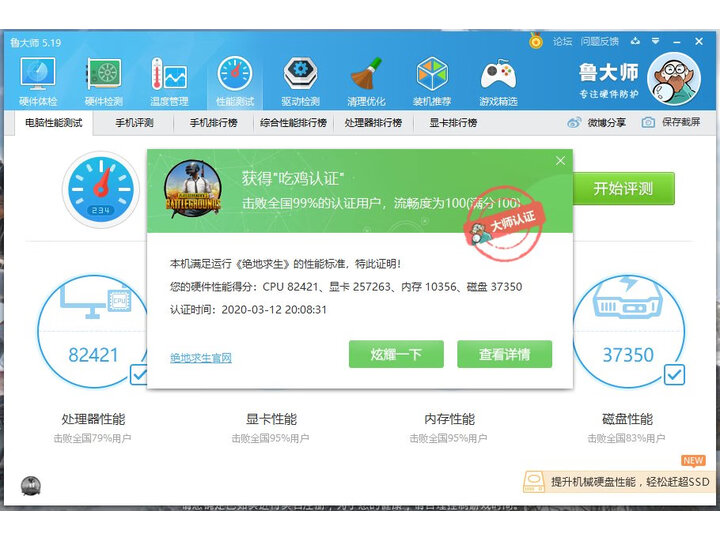This screenshot has width=720, height=540.
Task: Click the 显卡性能 label
Action: click(271, 419)
